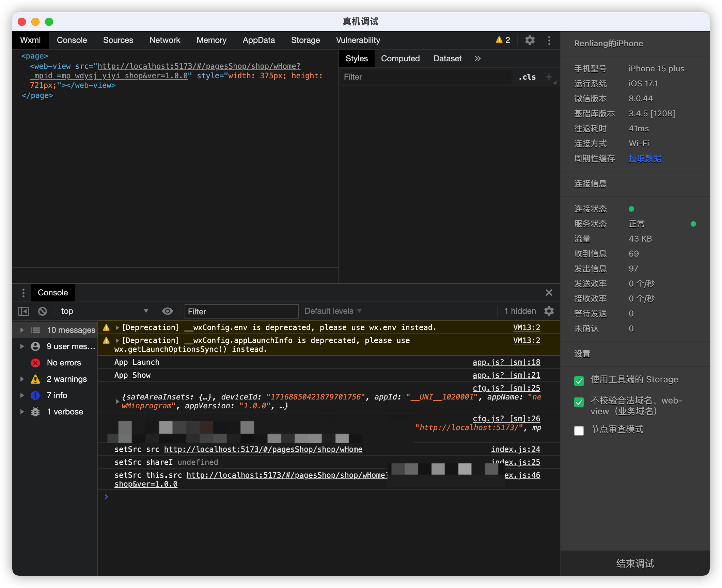
Task: Open console settings gear icon
Action: (x=549, y=311)
